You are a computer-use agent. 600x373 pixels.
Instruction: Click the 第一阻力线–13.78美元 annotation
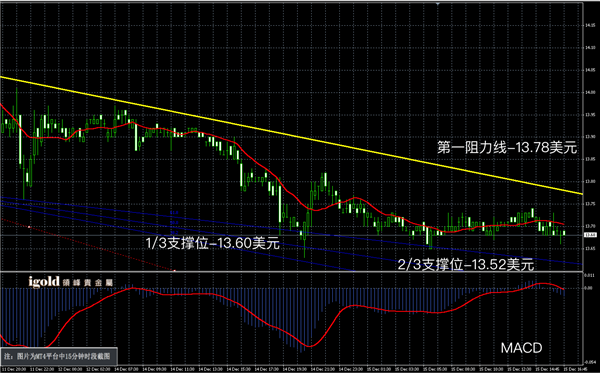pos(507,147)
